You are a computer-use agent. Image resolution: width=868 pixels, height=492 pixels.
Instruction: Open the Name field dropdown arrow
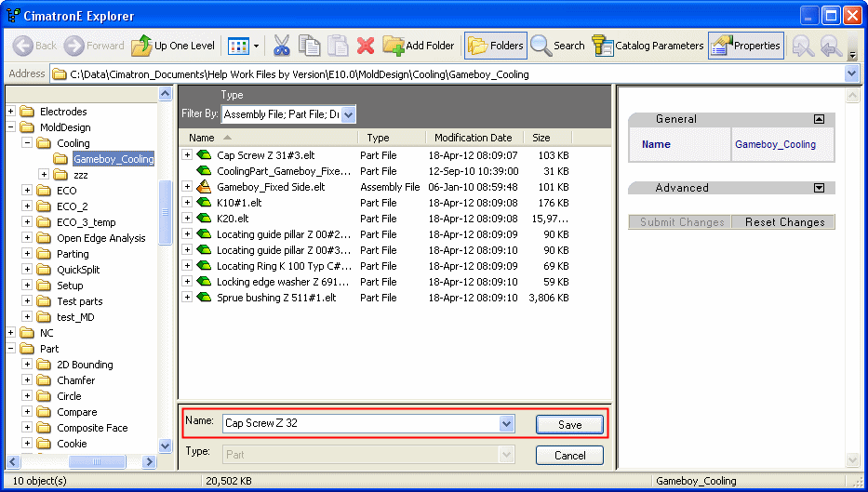[506, 424]
